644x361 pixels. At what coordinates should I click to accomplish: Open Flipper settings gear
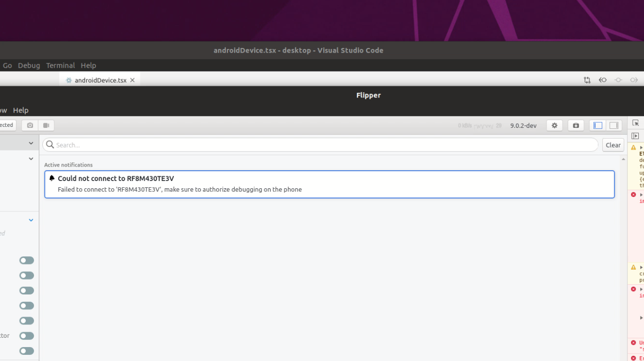click(554, 125)
